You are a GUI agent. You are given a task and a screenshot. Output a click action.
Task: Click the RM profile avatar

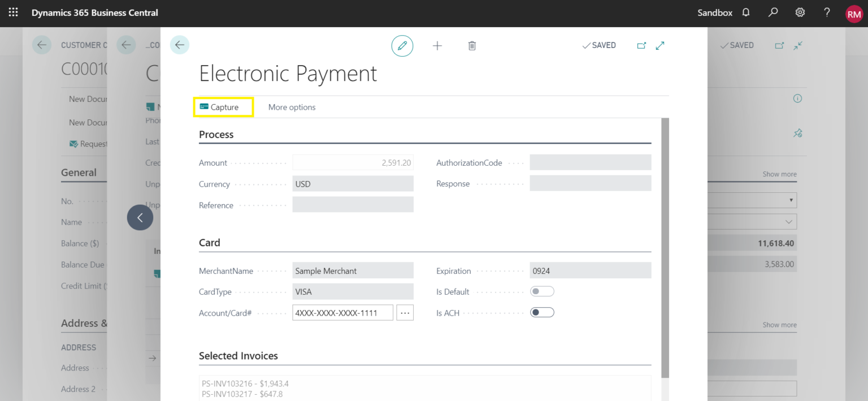854,14
